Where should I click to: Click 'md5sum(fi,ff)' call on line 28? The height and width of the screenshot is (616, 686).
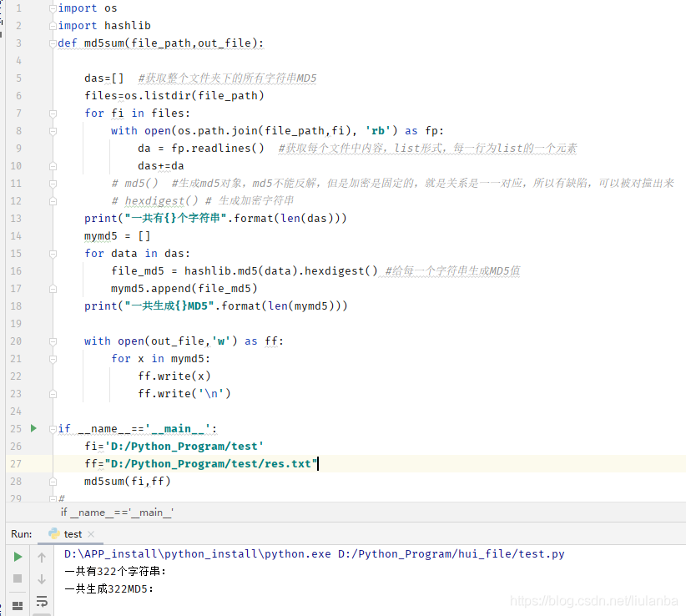click(128, 482)
